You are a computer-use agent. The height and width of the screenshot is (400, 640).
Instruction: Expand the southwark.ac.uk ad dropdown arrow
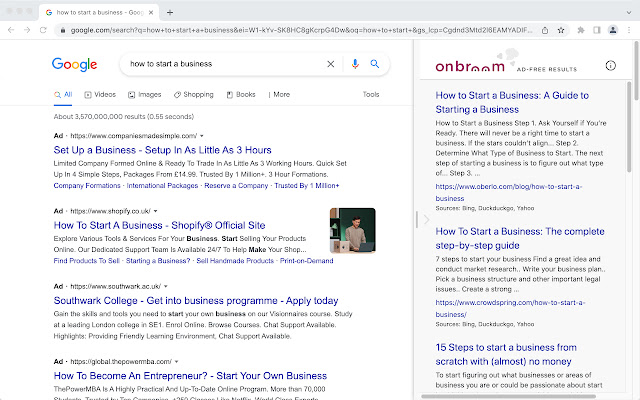click(166, 287)
